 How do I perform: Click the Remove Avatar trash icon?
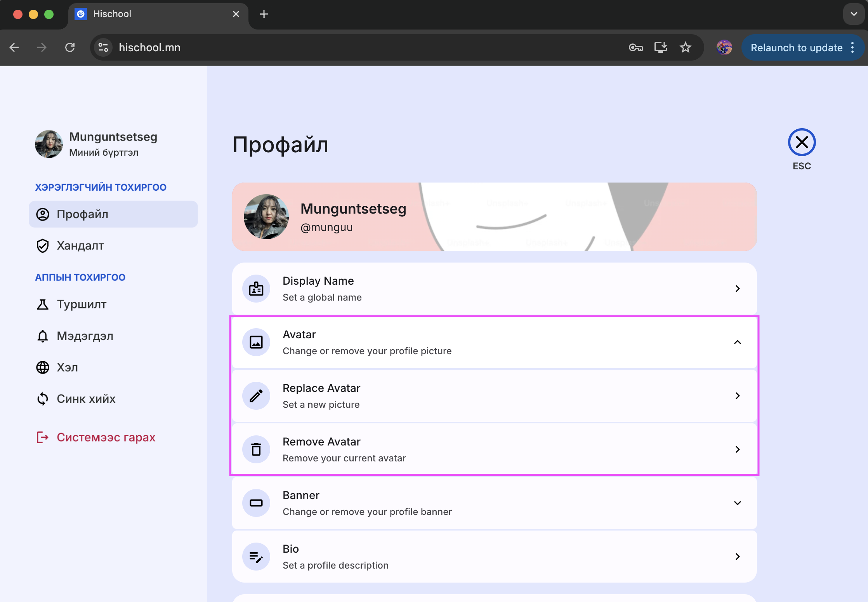[256, 449]
